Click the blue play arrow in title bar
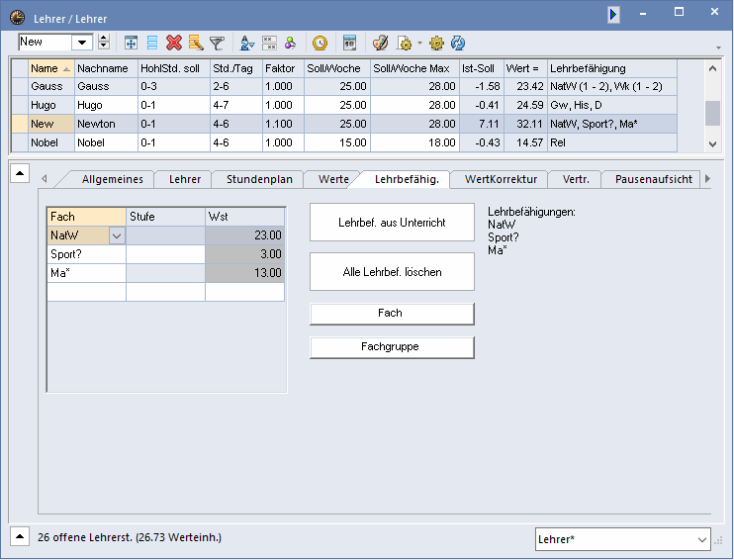This screenshot has width=734, height=560. (613, 15)
